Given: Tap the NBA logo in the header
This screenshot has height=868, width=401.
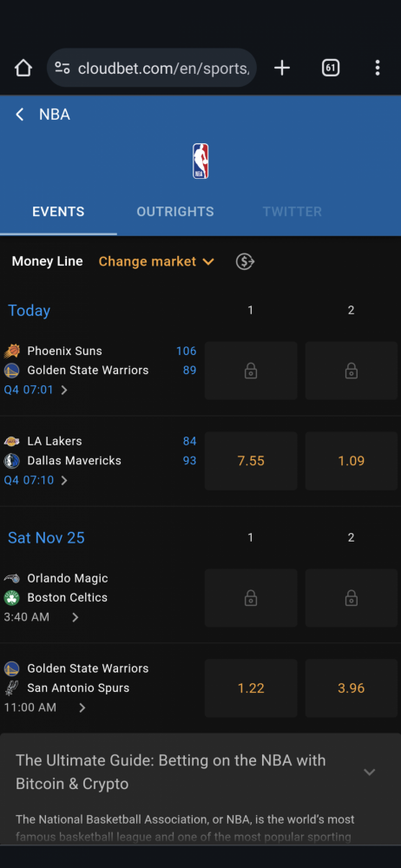Looking at the screenshot, I should 200,161.
